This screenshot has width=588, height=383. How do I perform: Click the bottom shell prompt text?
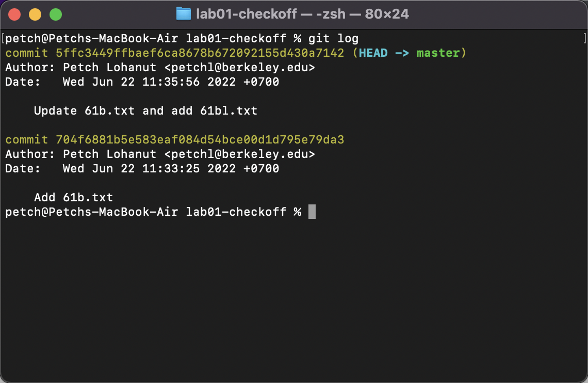click(153, 212)
